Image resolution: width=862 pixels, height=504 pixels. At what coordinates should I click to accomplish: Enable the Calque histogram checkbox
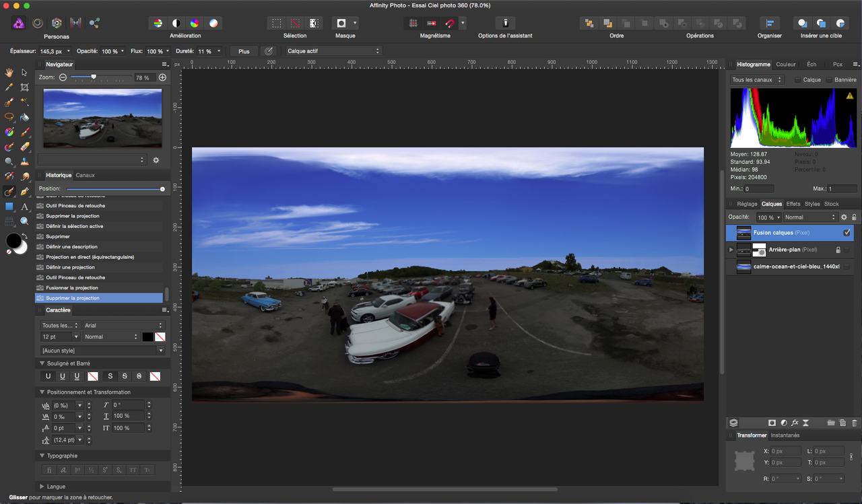click(798, 80)
